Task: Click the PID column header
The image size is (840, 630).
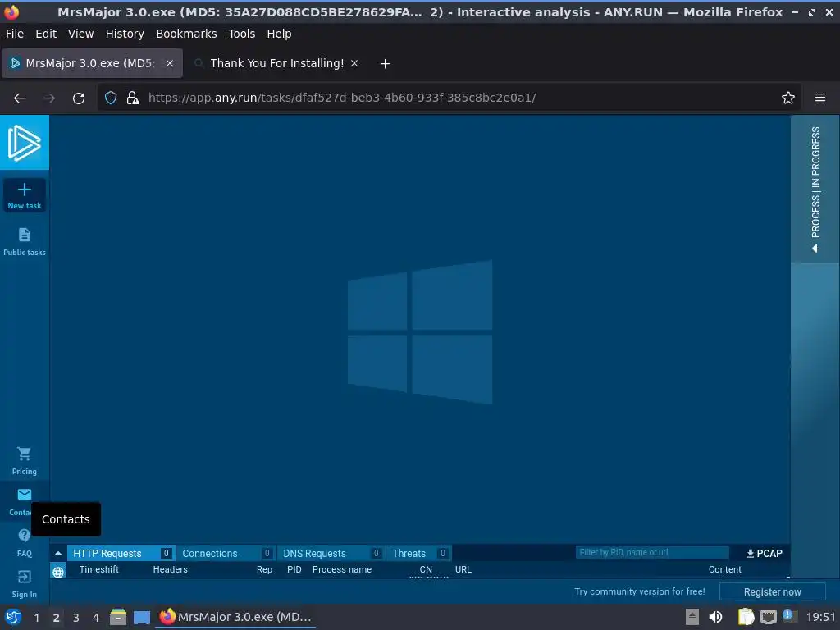Action: click(294, 569)
